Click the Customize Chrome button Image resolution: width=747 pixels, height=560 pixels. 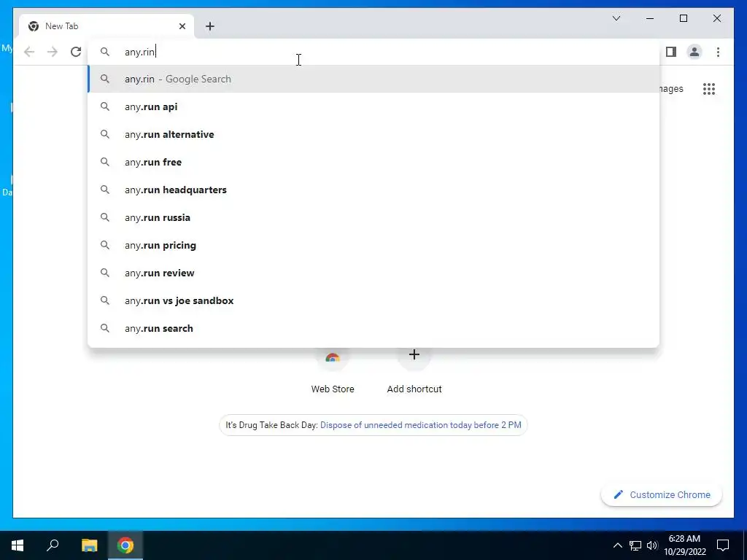[x=662, y=495]
